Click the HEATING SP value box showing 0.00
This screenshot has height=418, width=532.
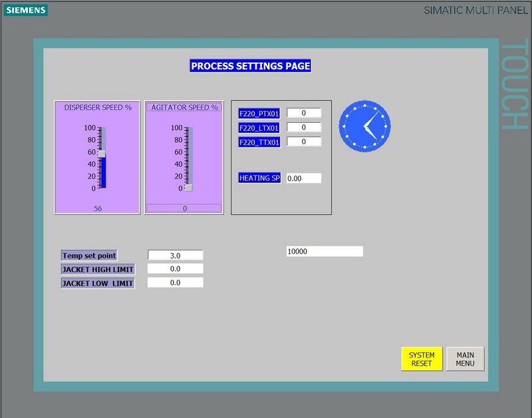click(x=303, y=178)
